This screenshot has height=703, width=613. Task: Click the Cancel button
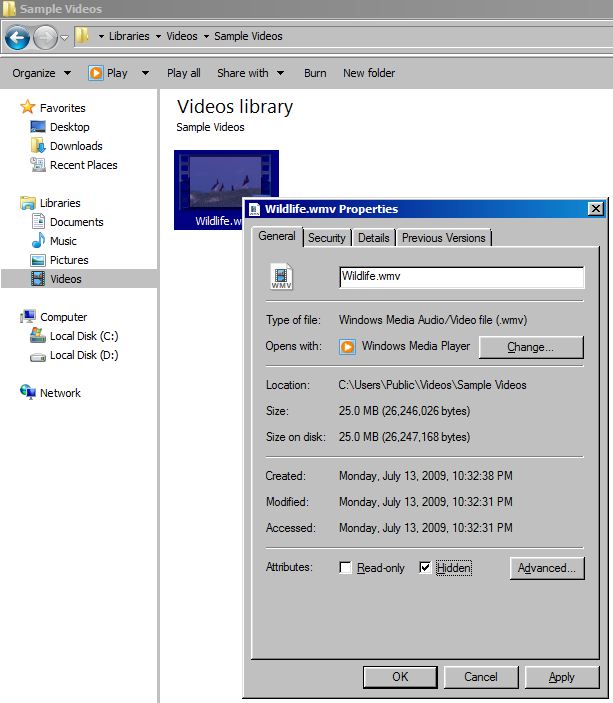pos(481,677)
